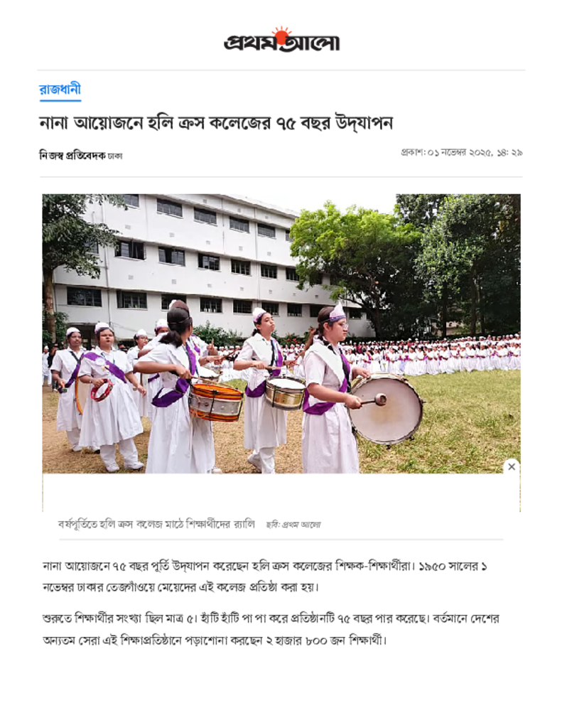562x728 pixels.
Task: Click the publication date and time
Action: click(x=461, y=152)
